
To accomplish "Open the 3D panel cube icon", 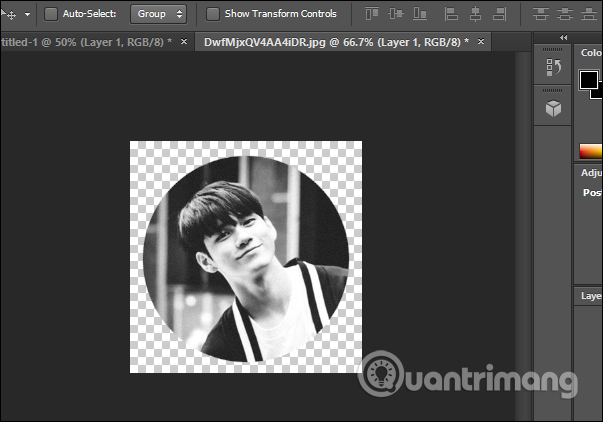I will (x=553, y=108).
